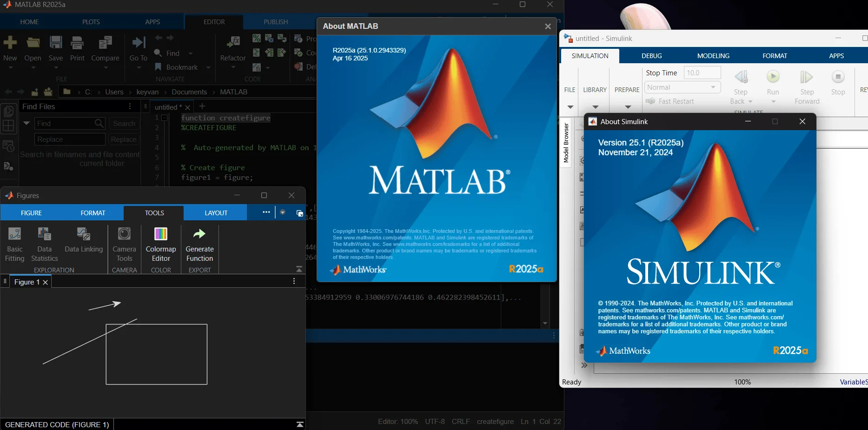Switch to the DEBUG tab in Simulink
Image resolution: width=868 pixels, height=430 pixels.
652,56
